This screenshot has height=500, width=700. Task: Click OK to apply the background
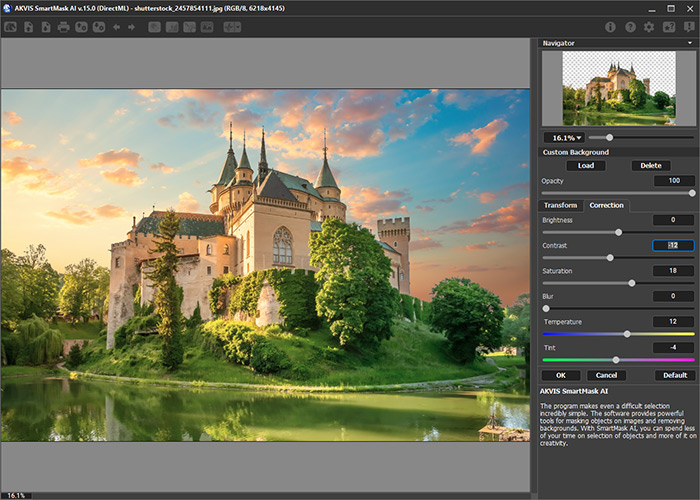[560, 375]
